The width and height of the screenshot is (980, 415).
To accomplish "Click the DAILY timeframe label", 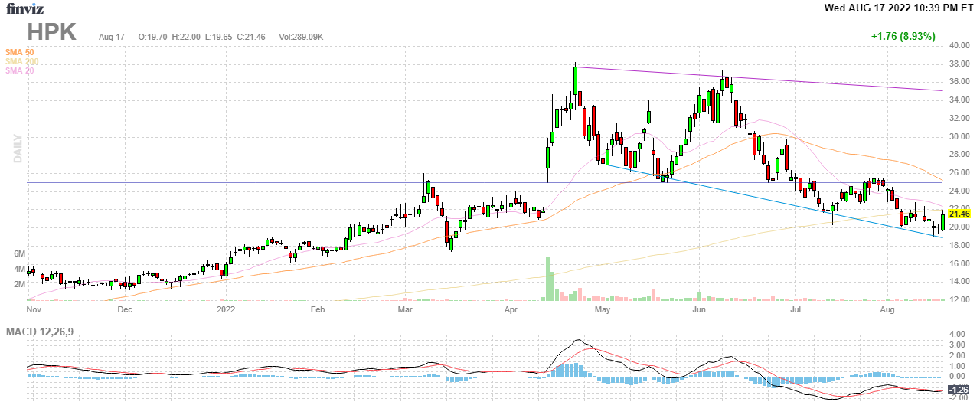I will (18, 149).
